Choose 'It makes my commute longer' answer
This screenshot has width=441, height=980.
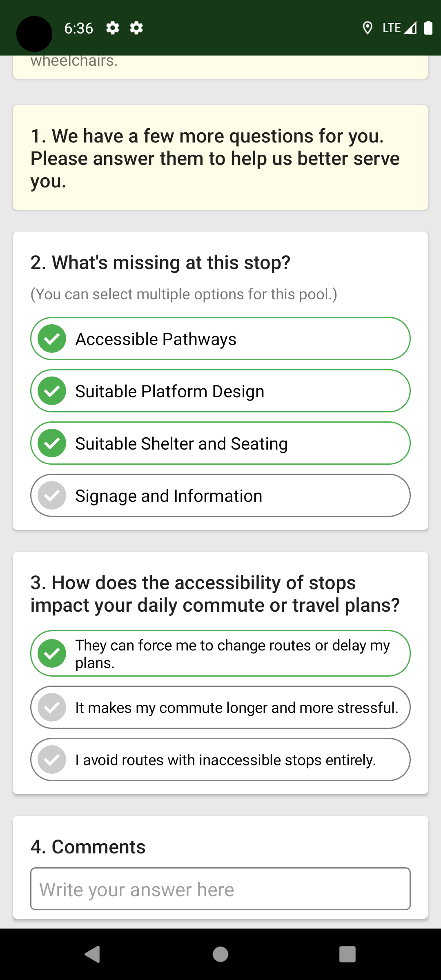coord(220,707)
